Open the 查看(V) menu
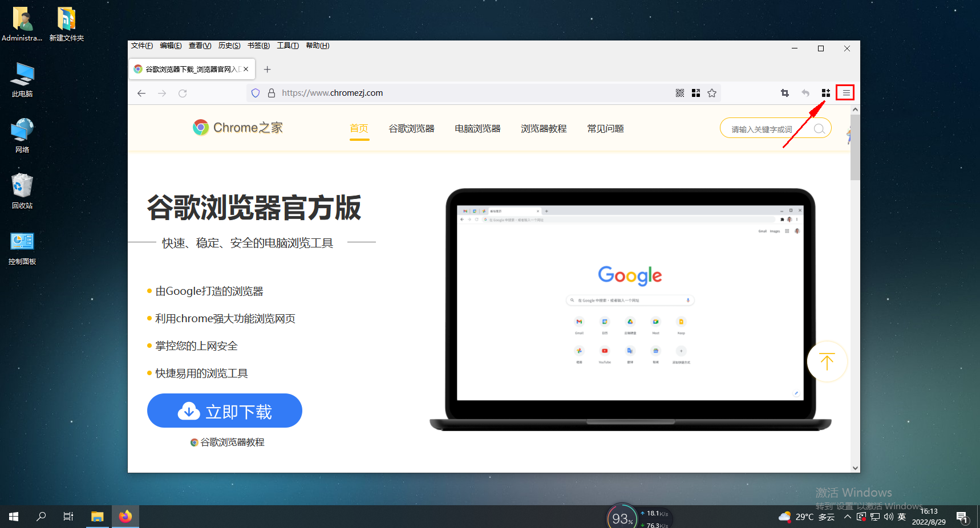Image resolution: width=980 pixels, height=528 pixels. click(200, 46)
